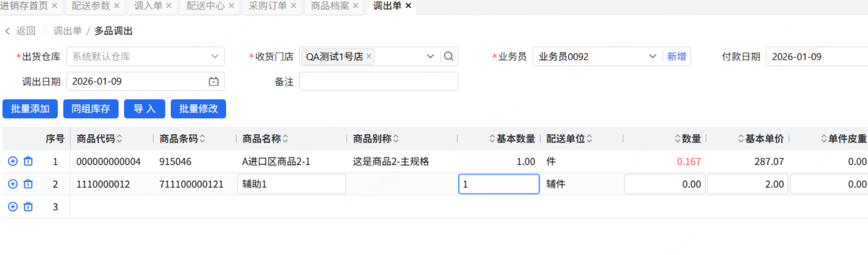Image resolution: width=868 pixels, height=255 pixels.
Task: Sort by the 商品名称 column
Action: click(x=285, y=139)
